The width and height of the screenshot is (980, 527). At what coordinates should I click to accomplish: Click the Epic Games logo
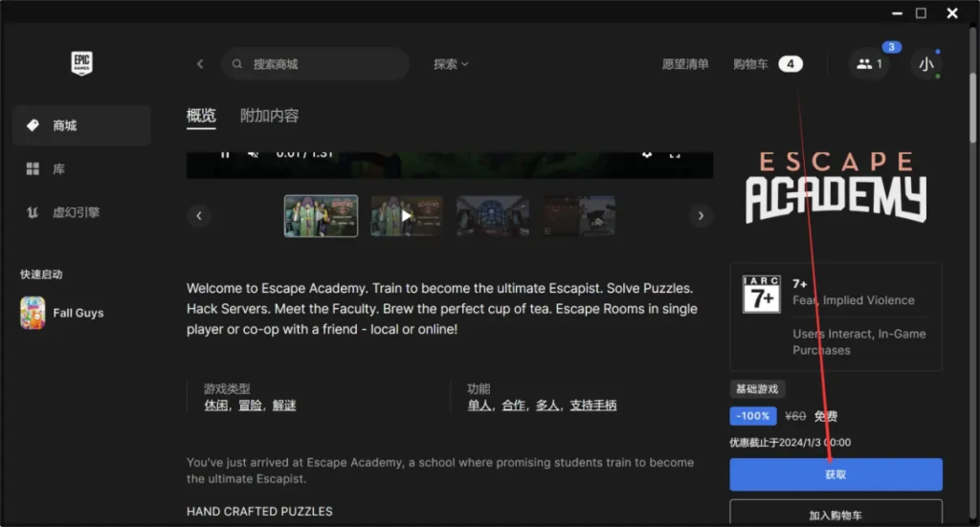82,63
